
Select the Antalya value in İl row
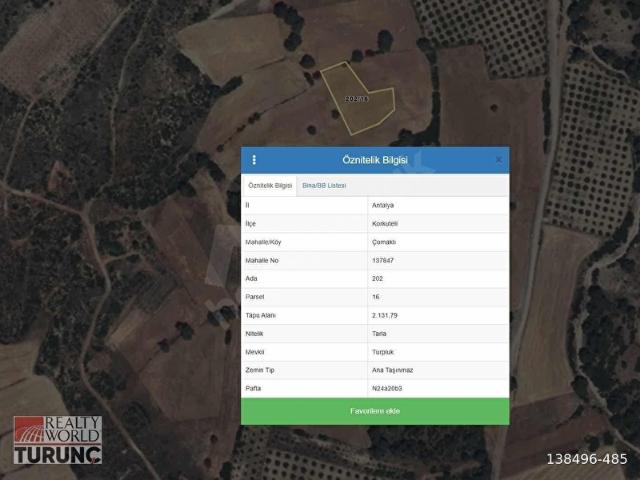[383, 205]
